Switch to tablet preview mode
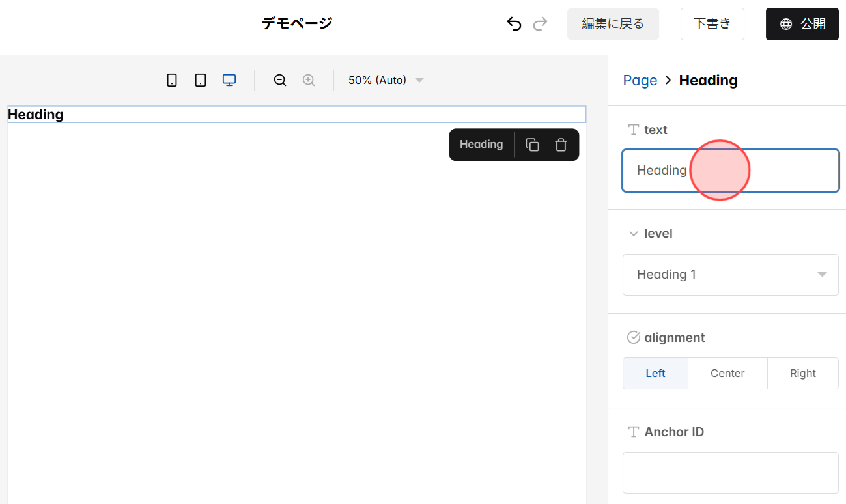846x504 pixels. 200,79
